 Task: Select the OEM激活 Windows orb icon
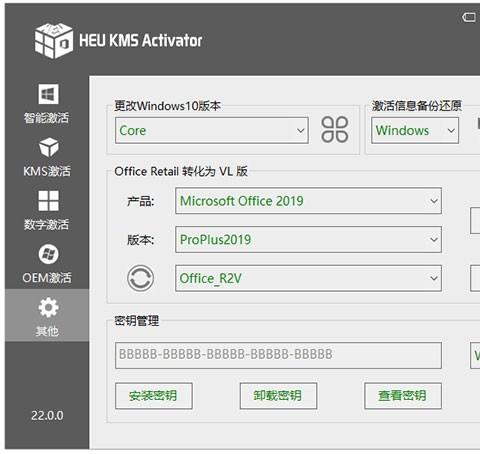pyautogui.click(x=48, y=254)
